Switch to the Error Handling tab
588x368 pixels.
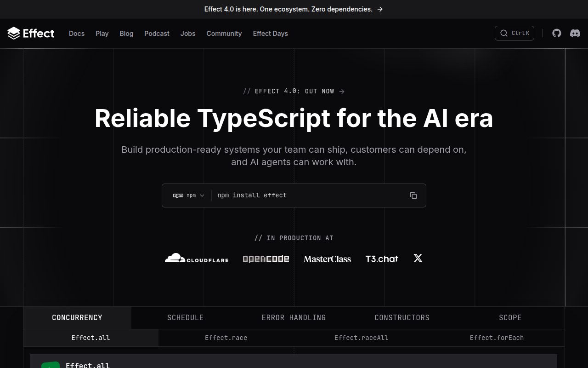[294, 318]
